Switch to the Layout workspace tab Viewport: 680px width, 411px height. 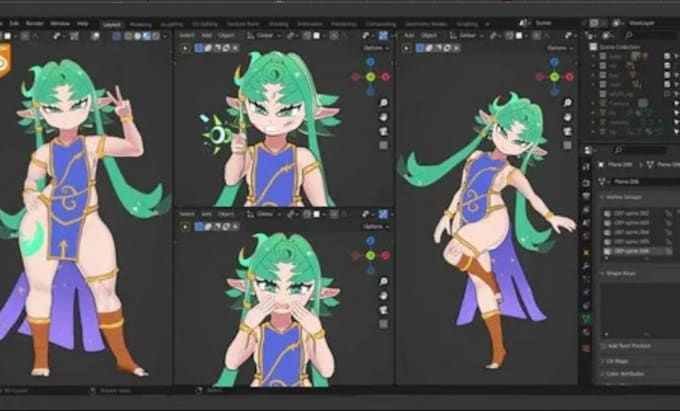pos(112,24)
